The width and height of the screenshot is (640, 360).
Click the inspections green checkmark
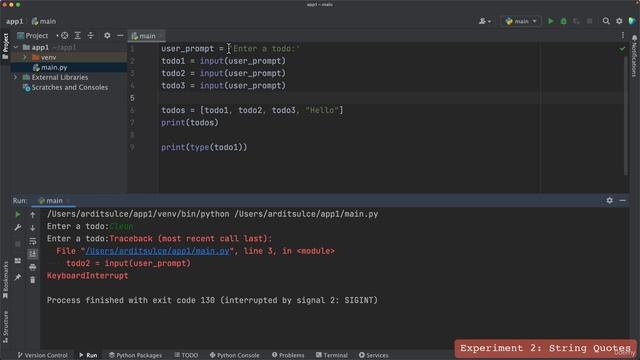(622, 49)
